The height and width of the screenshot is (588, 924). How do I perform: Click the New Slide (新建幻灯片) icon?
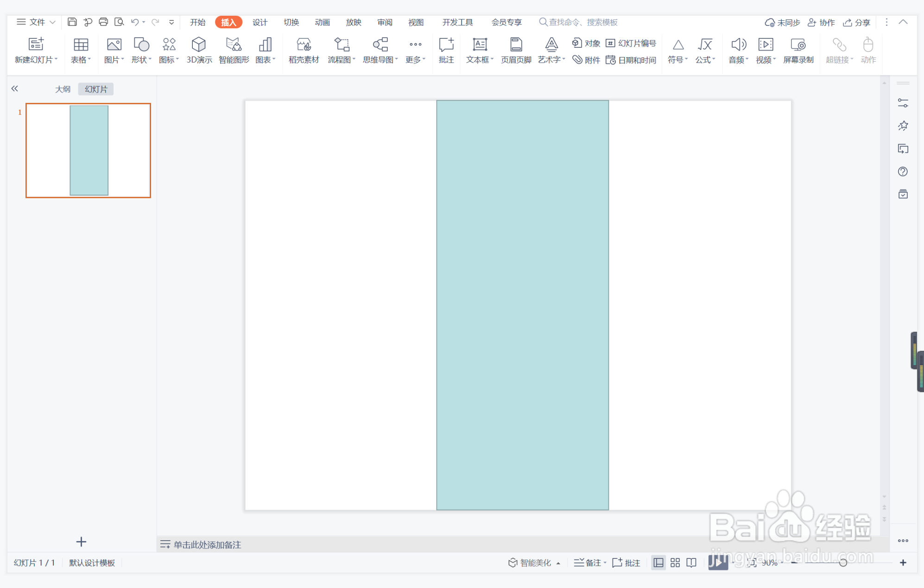(x=36, y=44)
